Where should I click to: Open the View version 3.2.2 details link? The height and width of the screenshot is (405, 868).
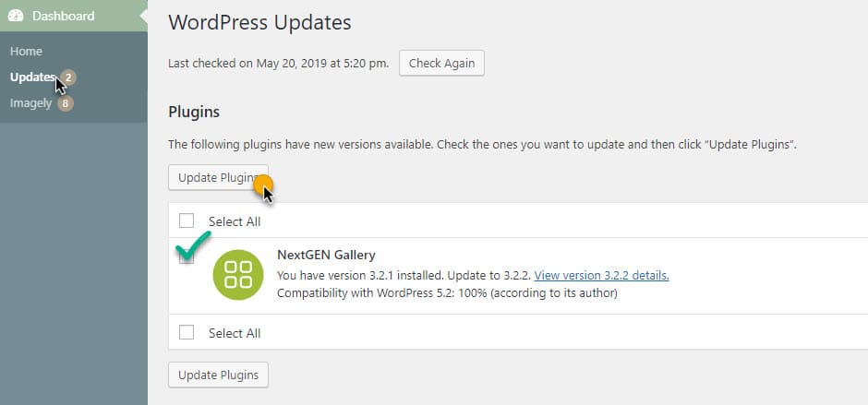[602, 276]
